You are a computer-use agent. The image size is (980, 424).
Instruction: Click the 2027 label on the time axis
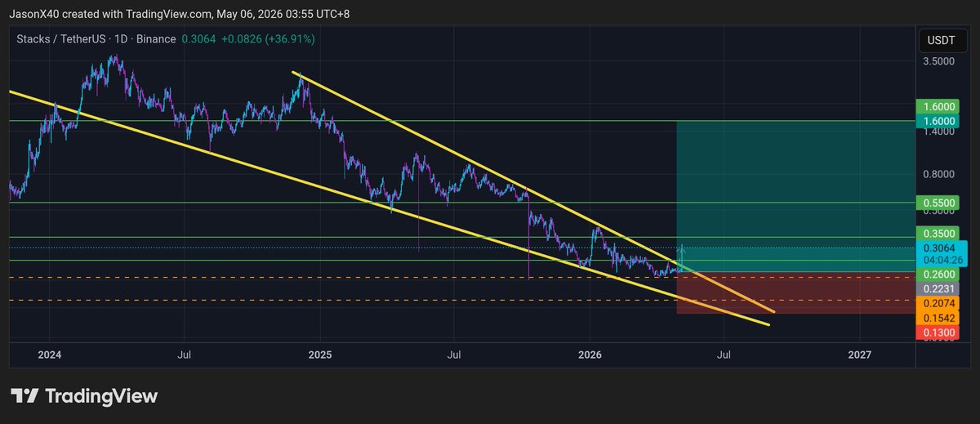click(x=859, y=355)
